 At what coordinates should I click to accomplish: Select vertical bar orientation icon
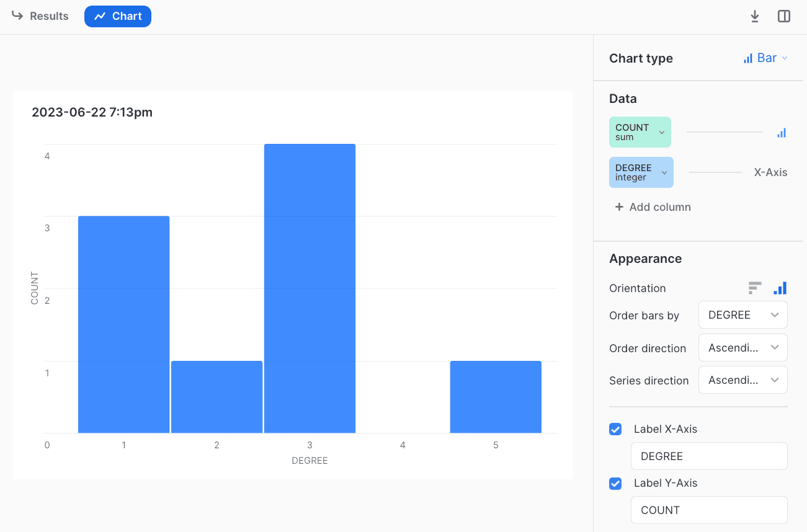(780, 288)
